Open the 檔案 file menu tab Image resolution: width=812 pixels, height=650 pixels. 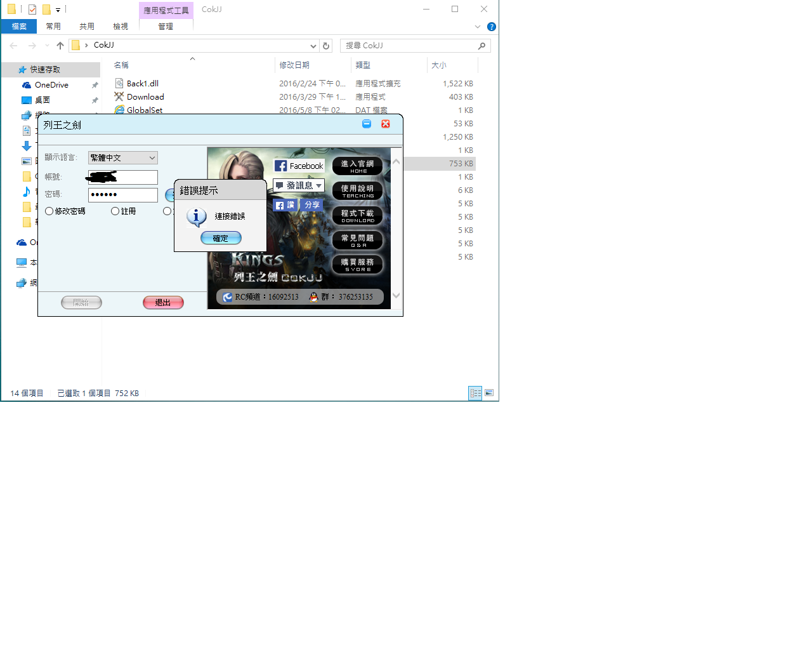(x=19, y=27)
